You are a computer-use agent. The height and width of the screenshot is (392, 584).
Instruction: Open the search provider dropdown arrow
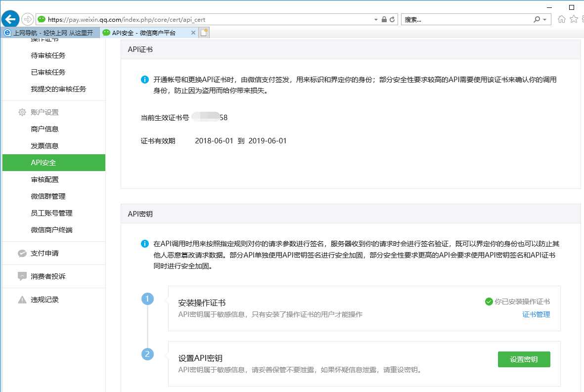(545, 19)
